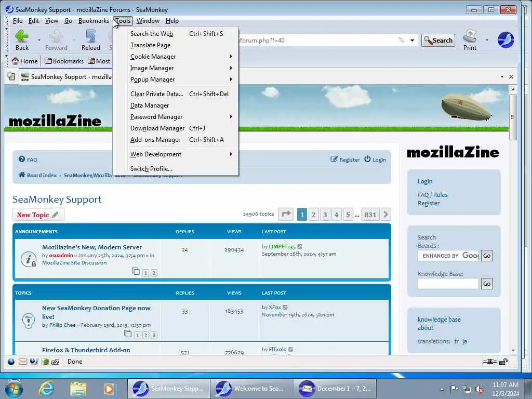The image size is (532, 399).
Task: Open Mozillazine's New, Modern Server topic
Action: [92, 247]
